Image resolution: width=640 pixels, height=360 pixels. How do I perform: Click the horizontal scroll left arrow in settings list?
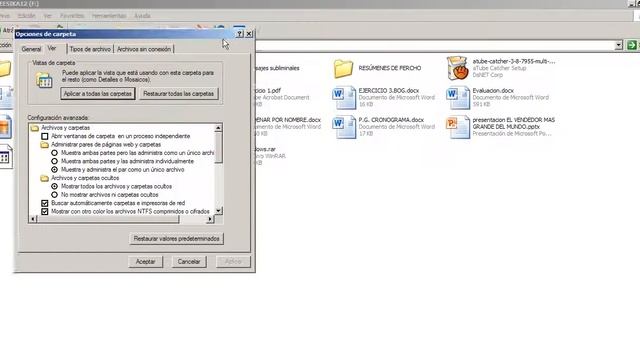click(33, 220)
